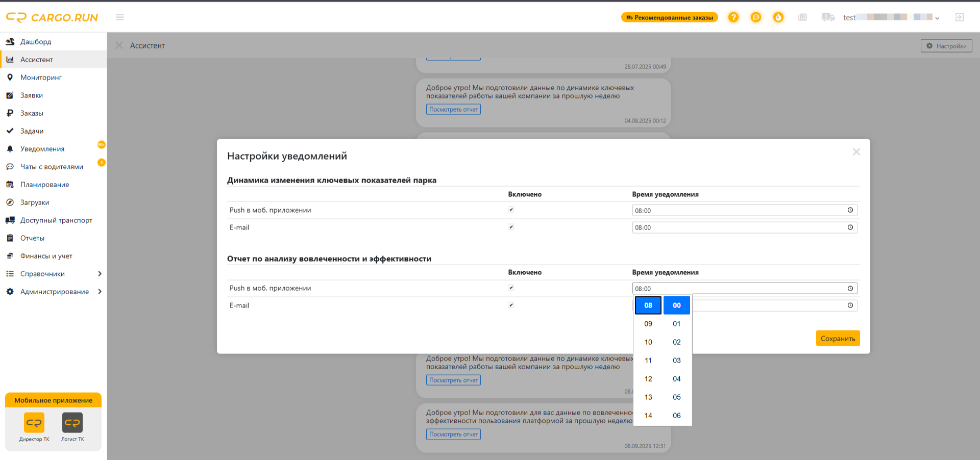Edit first Push notification time field
Viewport: 980px width, 460px height.
click(x=745, y=210)
